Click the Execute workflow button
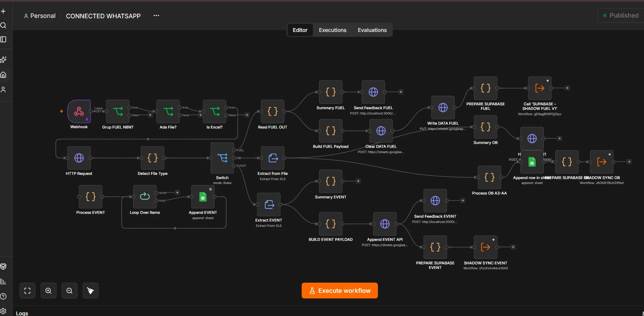The width and height of the screenshot is (644, 316). point(340,291)
